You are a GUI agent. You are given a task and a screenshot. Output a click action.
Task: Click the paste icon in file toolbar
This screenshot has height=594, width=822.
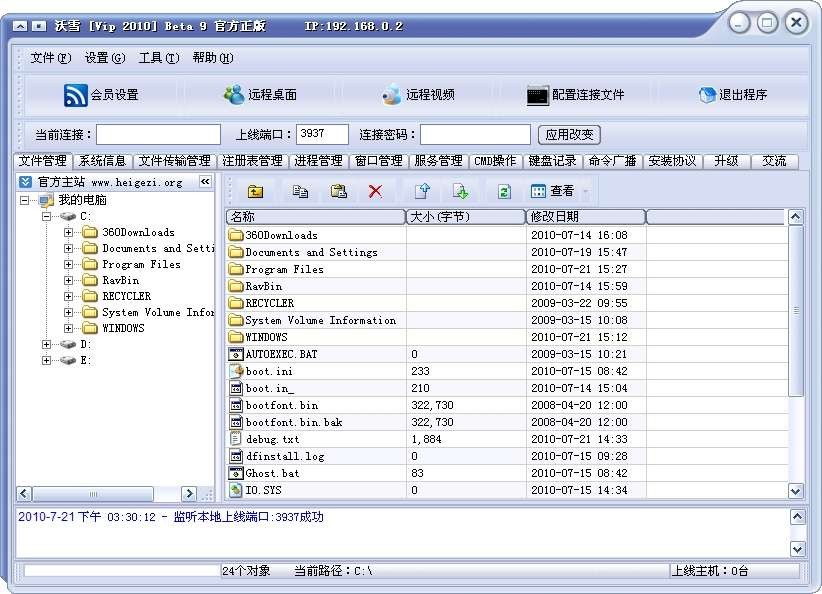click(340, 190)
